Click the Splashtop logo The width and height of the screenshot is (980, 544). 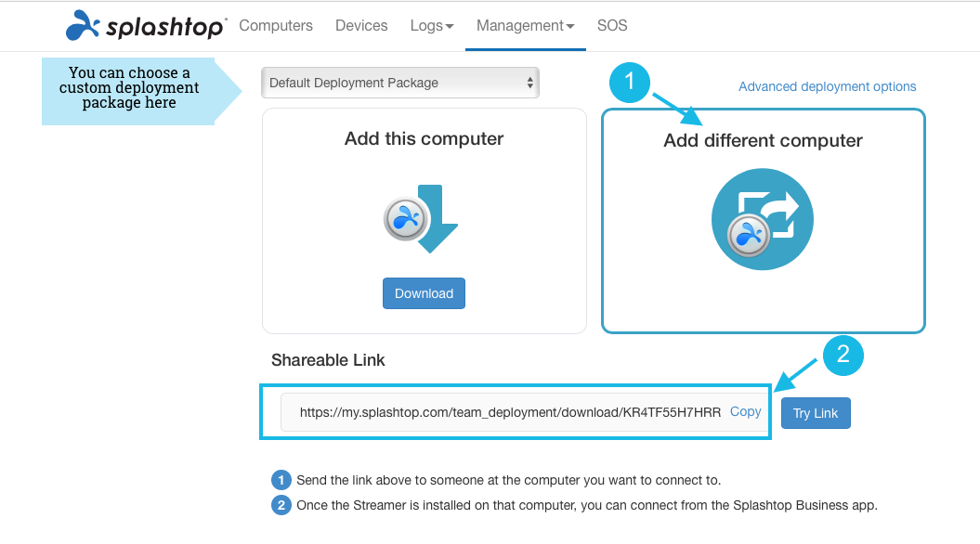click(145, 26)
